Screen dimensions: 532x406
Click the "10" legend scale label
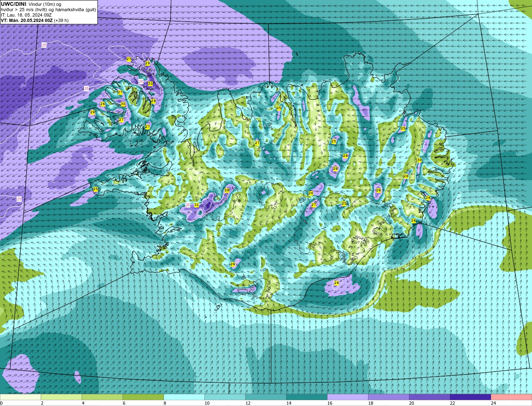pos(207,403)
